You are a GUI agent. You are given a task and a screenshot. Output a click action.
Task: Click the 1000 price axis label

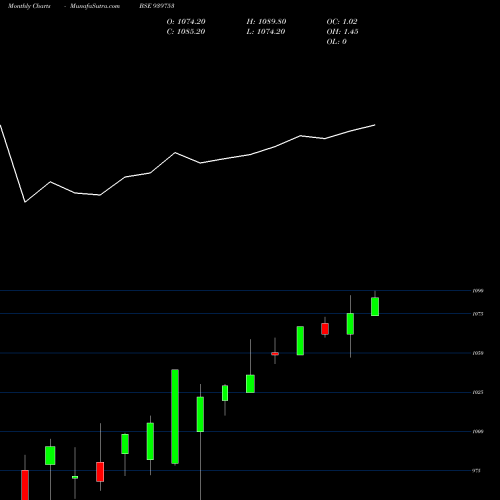tap(478, 432)
